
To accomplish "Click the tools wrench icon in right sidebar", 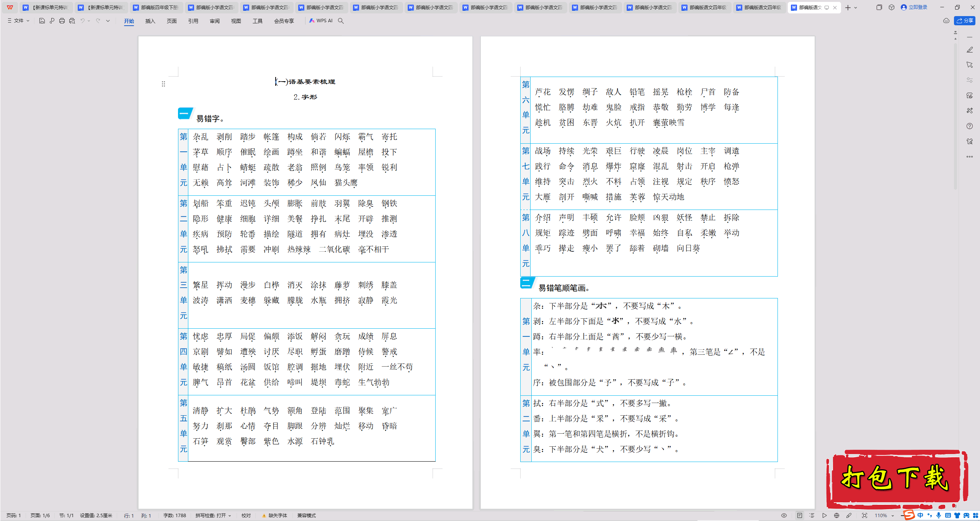I will [970, 111].
